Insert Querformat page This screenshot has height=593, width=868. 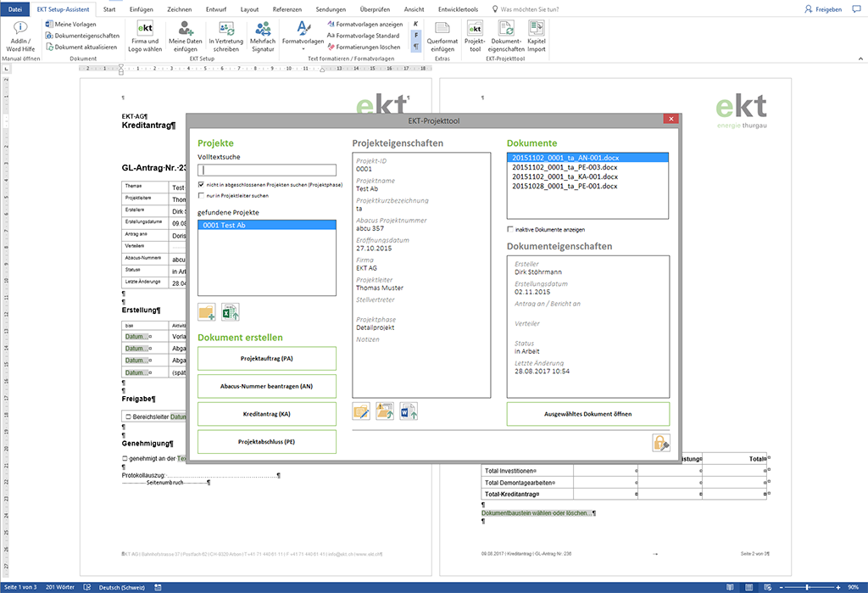coord(442,36)
